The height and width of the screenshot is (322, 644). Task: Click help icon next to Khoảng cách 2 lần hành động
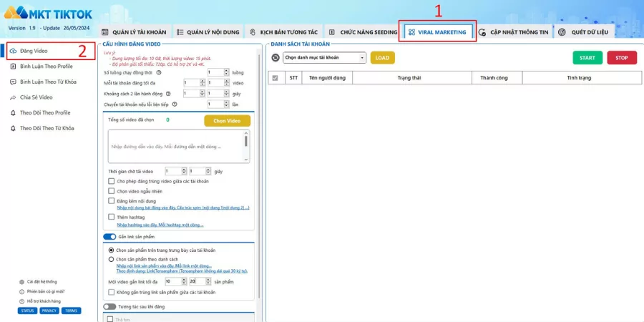pyautogui.click(x=168, y=94)
